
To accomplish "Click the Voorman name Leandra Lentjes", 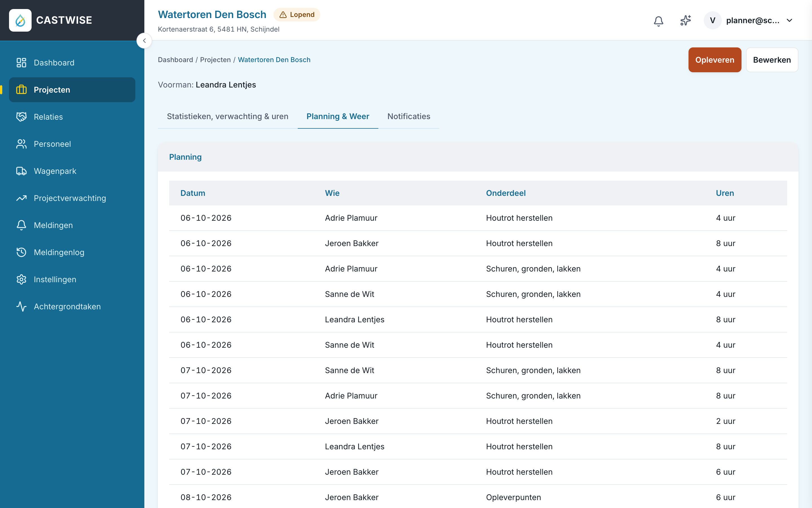I will [x=226, y=85].
